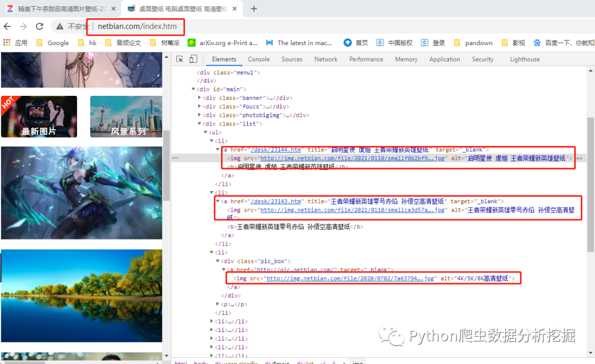
Task: Close the 桌面壁纸 tab
Action: pos(235,8)
